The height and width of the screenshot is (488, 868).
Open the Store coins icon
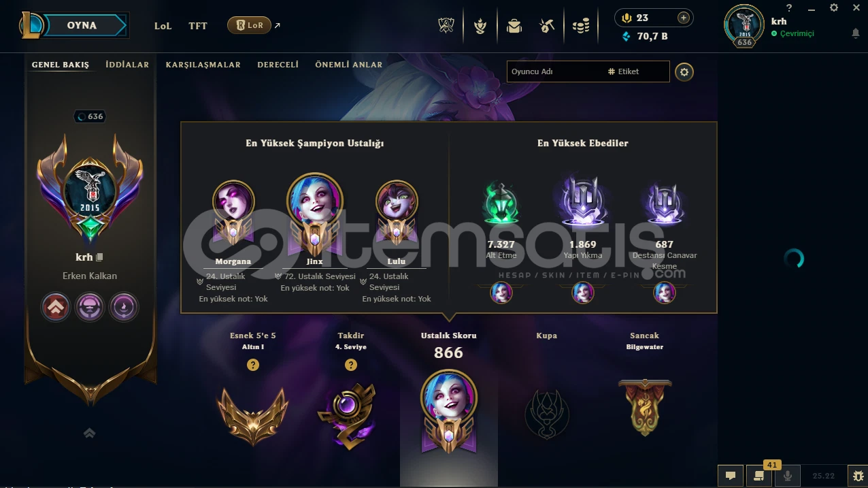(580, 26)
